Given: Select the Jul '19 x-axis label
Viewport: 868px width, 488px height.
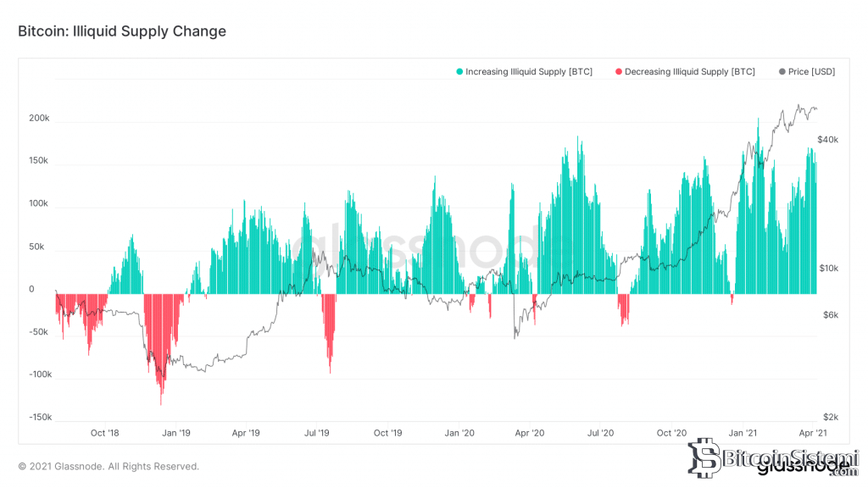Looking at the screenshot, I should pos(317,433).
